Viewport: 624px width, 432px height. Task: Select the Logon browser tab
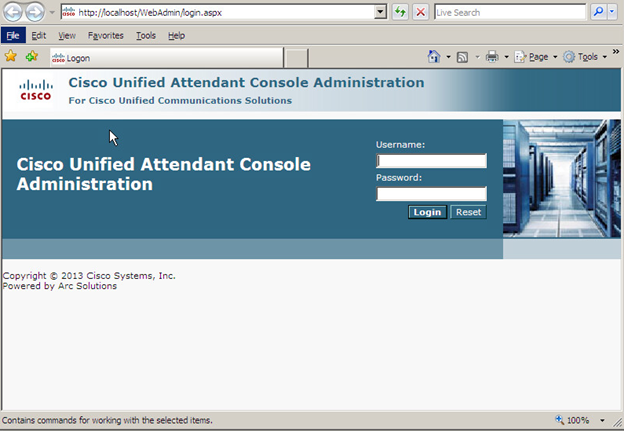click(x=166, y=58)
